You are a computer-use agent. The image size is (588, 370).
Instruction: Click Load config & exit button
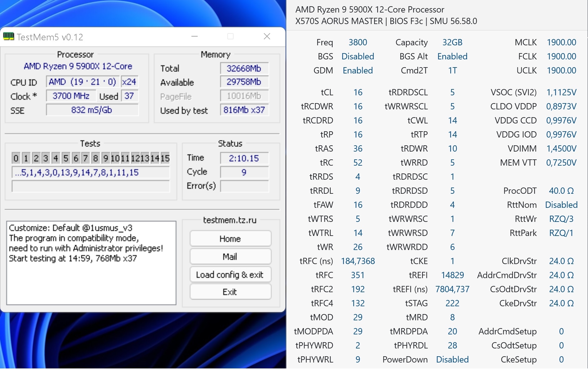pyautogui.click(x=230, y=275)
